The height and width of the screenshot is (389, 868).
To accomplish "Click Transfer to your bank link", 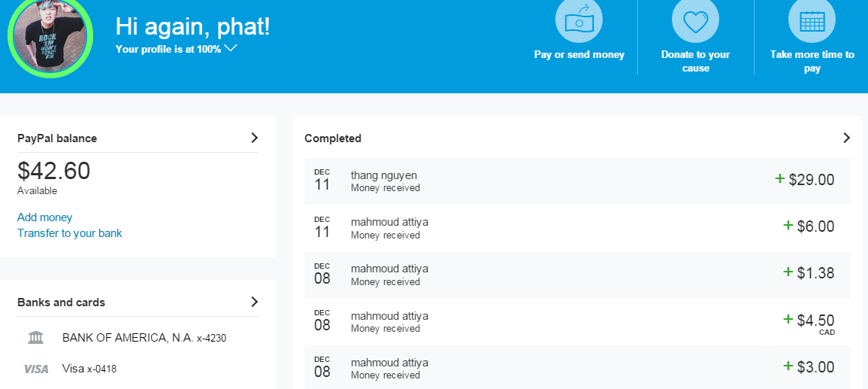I will pos(70,233).
